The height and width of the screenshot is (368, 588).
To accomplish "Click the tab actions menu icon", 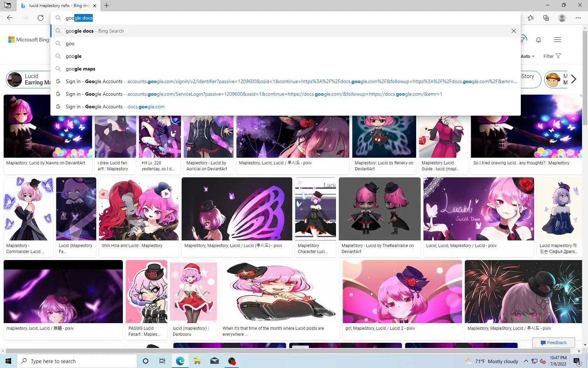I will 8,5.
